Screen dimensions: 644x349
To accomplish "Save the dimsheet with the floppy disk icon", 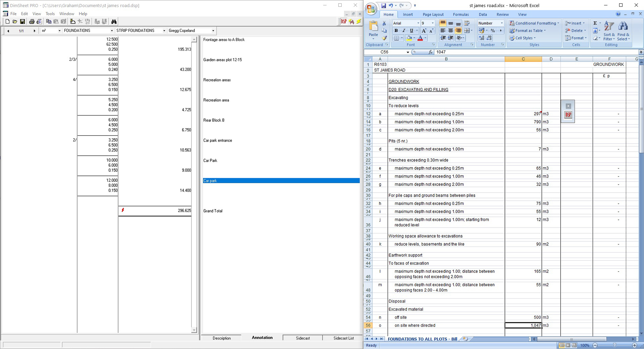I will tap(22, 21).
